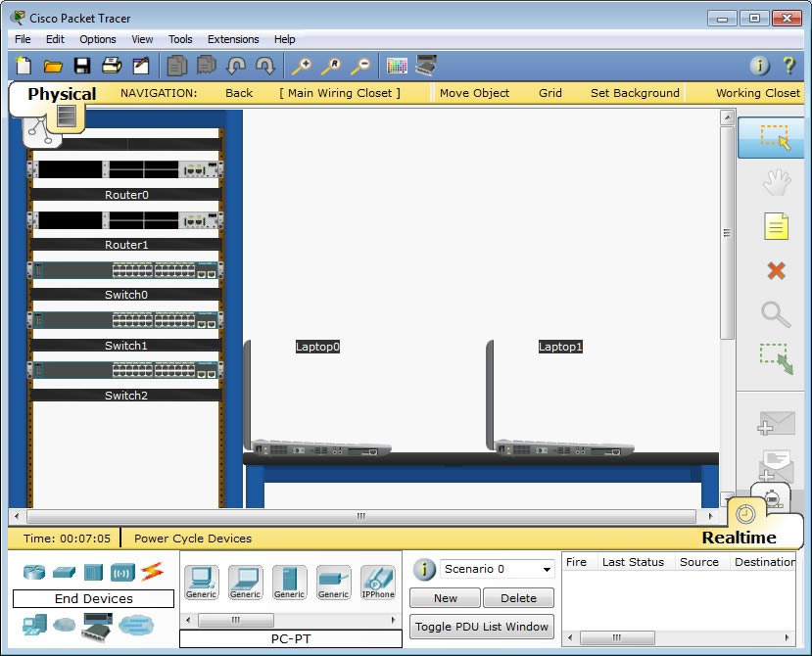This screenshot has width=812, height=656.
Task: Click the Zoom In toolbar icon
Action: tap(302, 66)
